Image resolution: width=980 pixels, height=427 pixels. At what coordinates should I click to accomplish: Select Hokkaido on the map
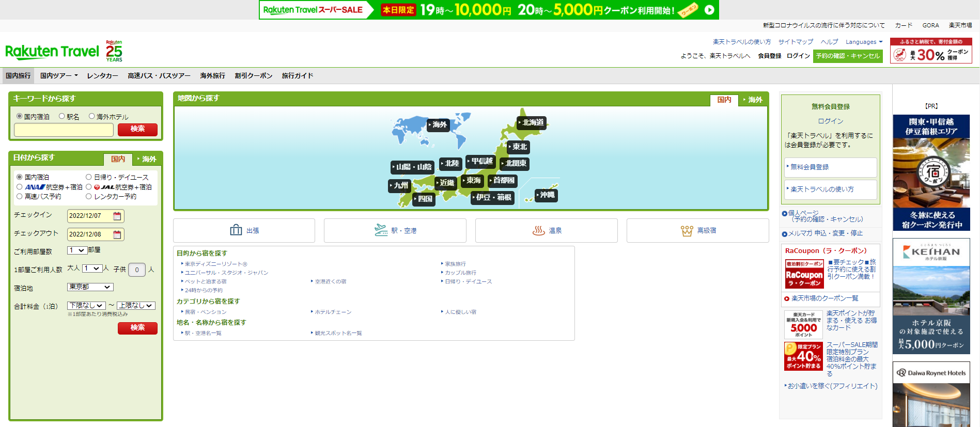tap(532, 123)
